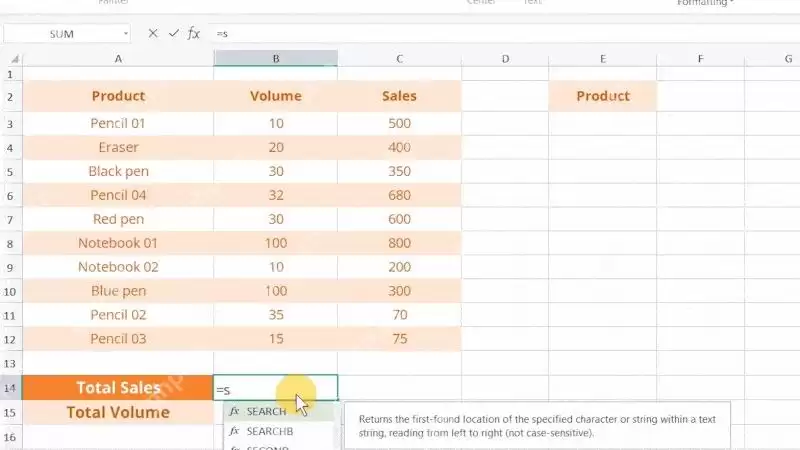This screenshot has width=800, height=450.
Task: Click the Select All corner triangle
Action: click(x=15, y=59)
